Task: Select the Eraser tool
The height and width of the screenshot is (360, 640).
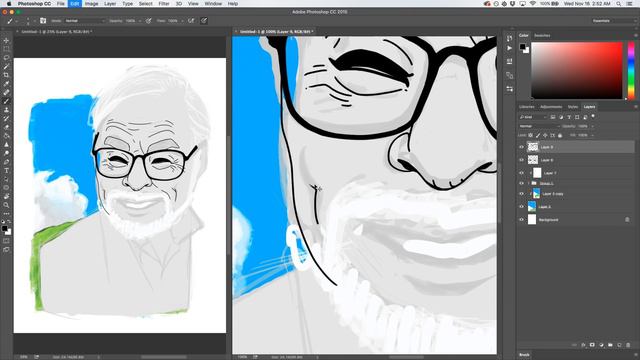Action: [x=6, y=127]
